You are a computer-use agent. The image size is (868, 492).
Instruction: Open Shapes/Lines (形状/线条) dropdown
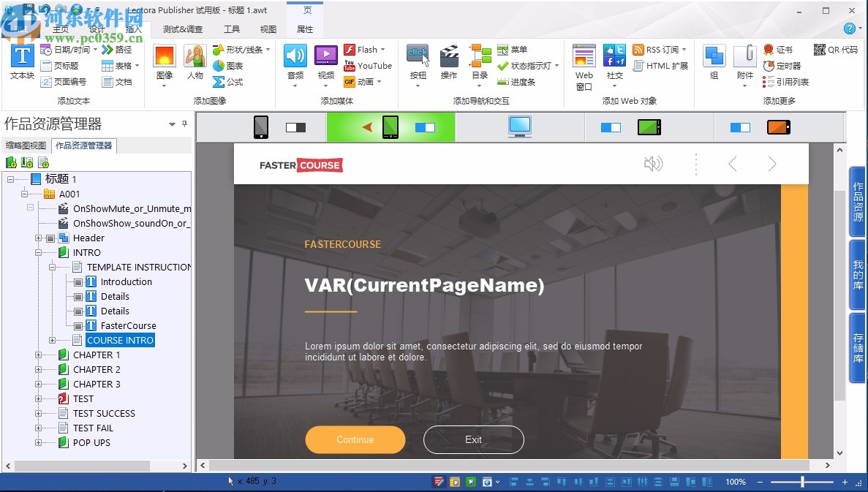click(268, 50)
